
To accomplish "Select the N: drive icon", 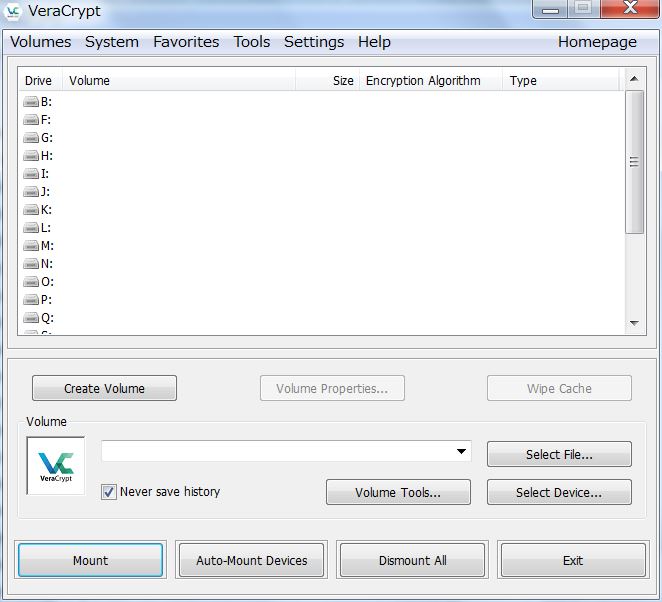I will [31, 264].
